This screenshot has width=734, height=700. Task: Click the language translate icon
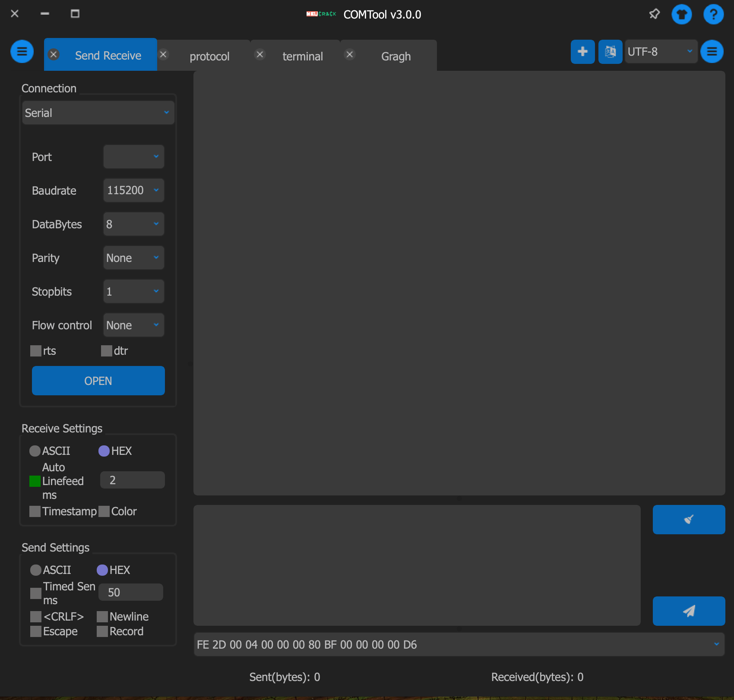610,52
